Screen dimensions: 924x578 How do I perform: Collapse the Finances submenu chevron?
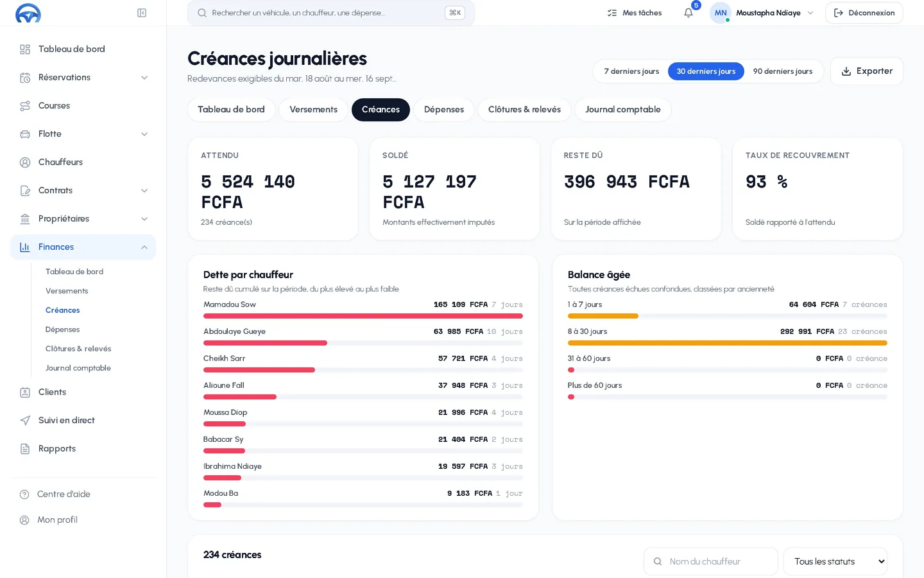(x=144, y=247)
